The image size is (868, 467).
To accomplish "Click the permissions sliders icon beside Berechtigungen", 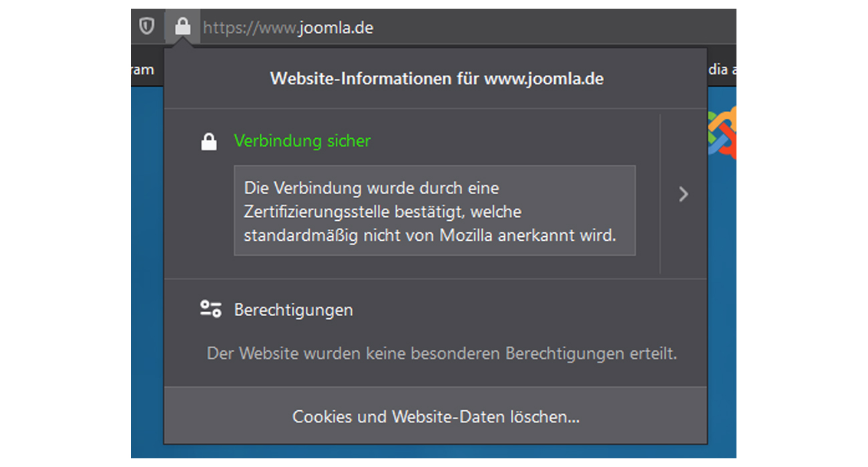I will 210,310.
